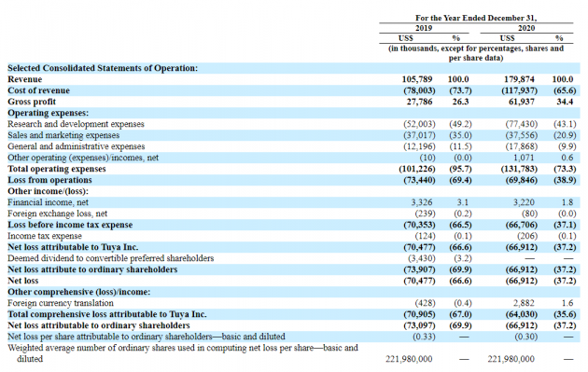588x372 pixels.
Task: Click Net loss attributable to Tuya Inc. label
Action: pos(73,247)
